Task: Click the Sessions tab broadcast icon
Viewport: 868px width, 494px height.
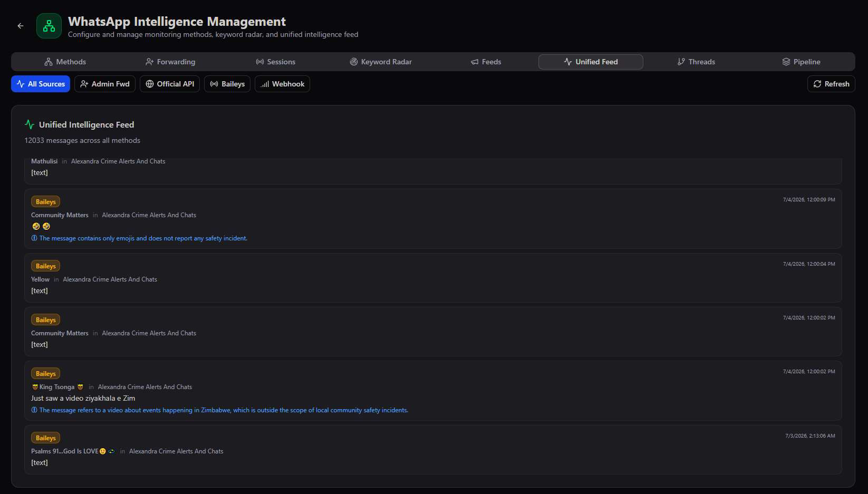Action: click(x=260, y=62)
